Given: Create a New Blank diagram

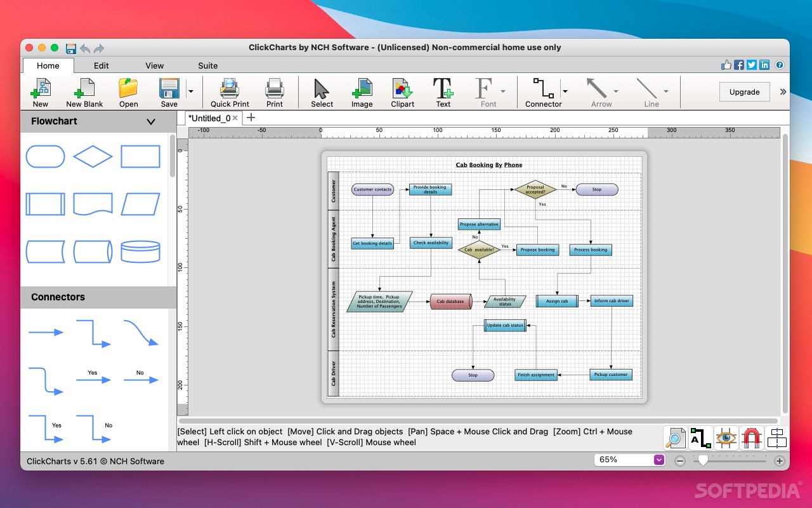Looking at the screenshot, I should (84, 91).
